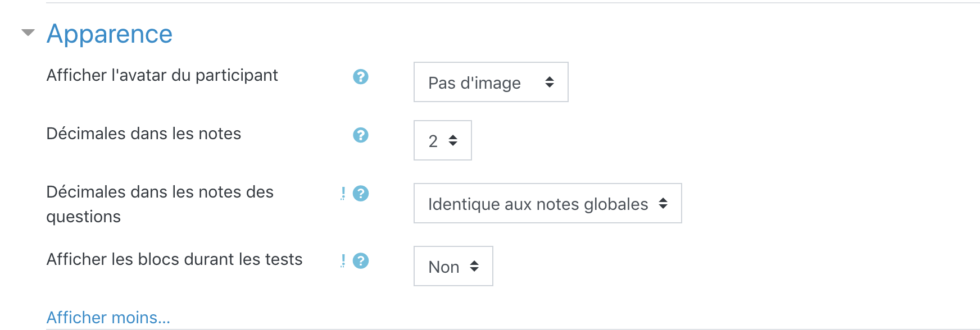The image size is (980, 330).
Task: Open help for Afficher l'avatar du participant
Action: [x=361, y=77]
